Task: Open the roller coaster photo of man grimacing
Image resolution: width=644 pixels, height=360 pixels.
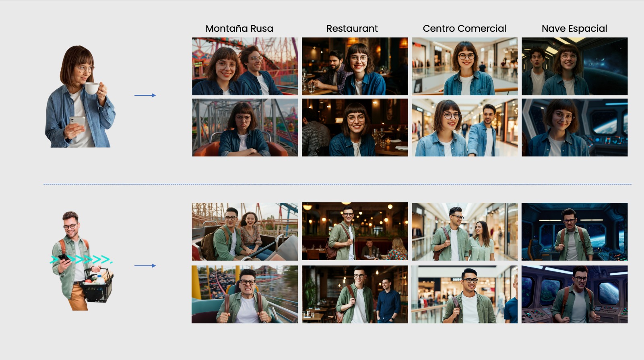Action: [x=245, y=294]
